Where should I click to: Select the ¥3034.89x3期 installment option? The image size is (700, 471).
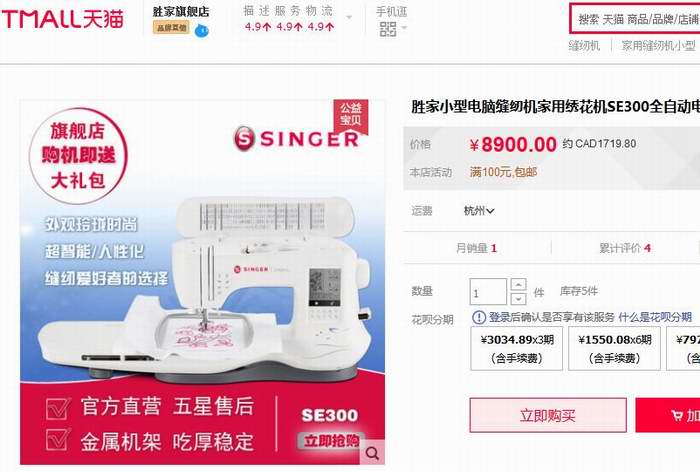pyautogui.click(x=517, y=348)
